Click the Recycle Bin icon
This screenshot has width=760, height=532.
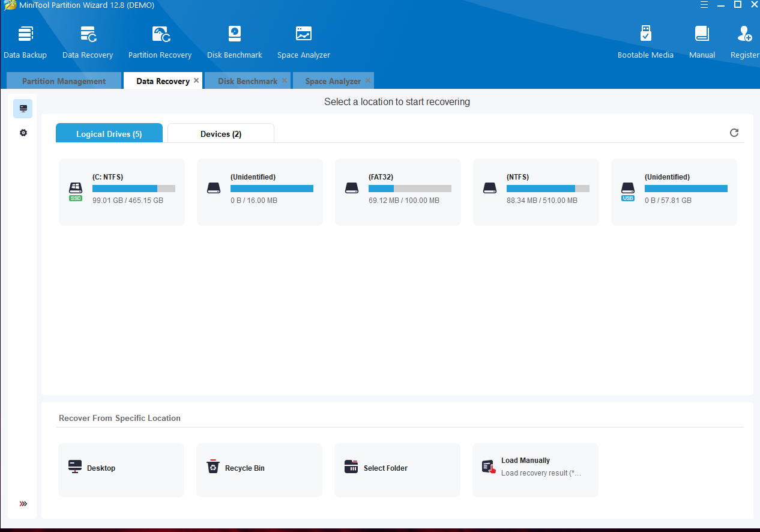tap(213, 467)
